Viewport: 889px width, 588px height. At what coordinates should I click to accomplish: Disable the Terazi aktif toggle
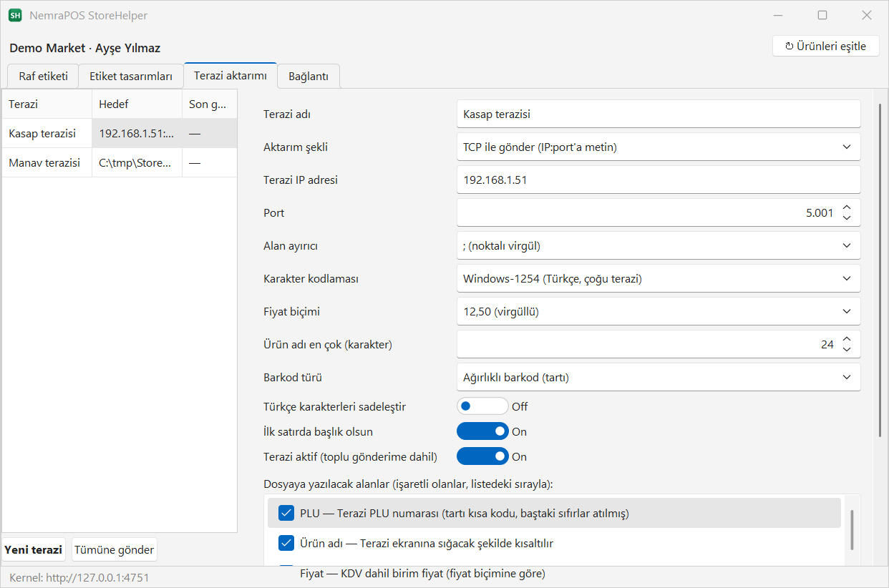(483, 456)
